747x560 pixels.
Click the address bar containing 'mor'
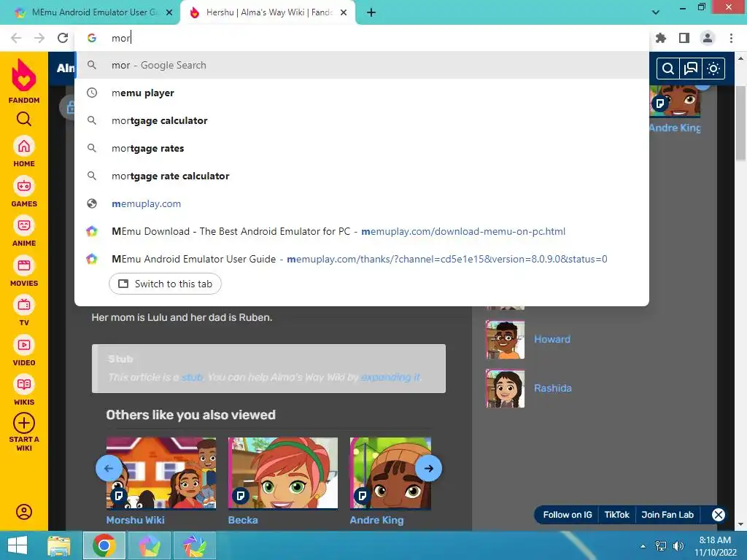362,38
